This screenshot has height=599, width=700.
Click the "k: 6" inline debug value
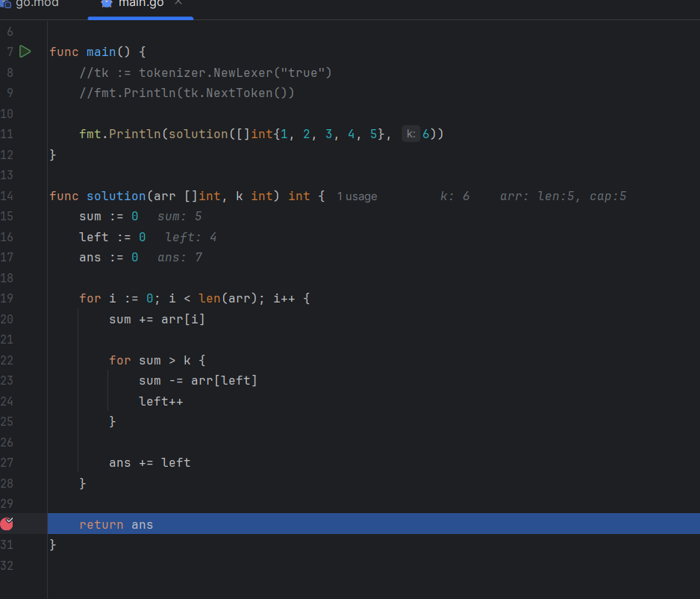tap(454, 196)
